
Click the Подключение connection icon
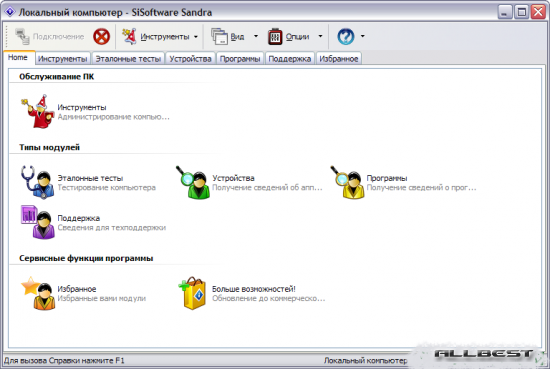point(22,36)
